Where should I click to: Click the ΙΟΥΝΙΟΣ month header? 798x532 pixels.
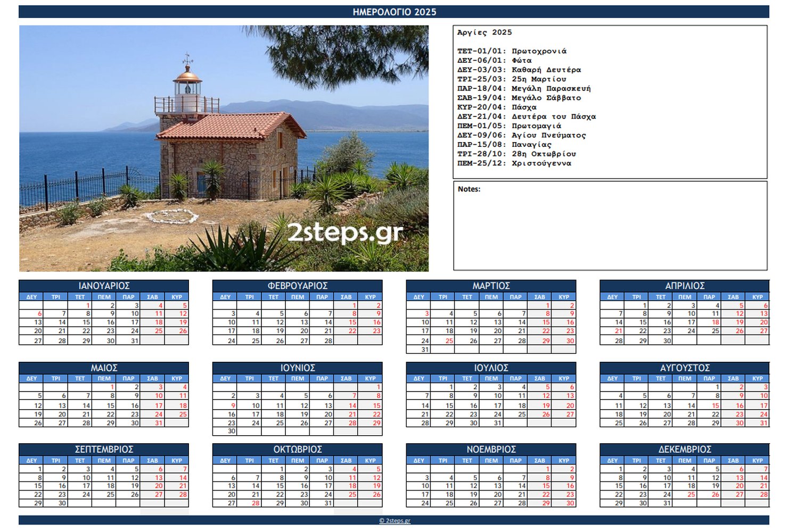pyautogui.click(x=297, y=368)
